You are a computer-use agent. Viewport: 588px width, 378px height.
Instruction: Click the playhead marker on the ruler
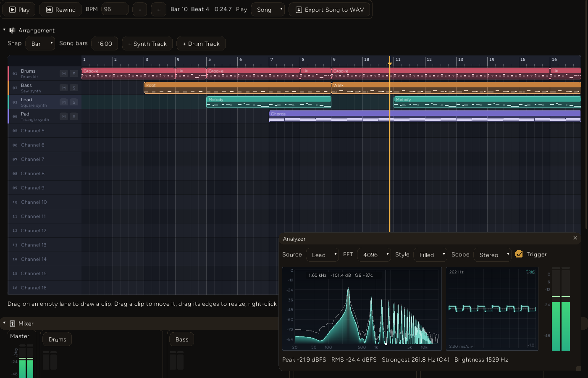(x=390, y=63)
